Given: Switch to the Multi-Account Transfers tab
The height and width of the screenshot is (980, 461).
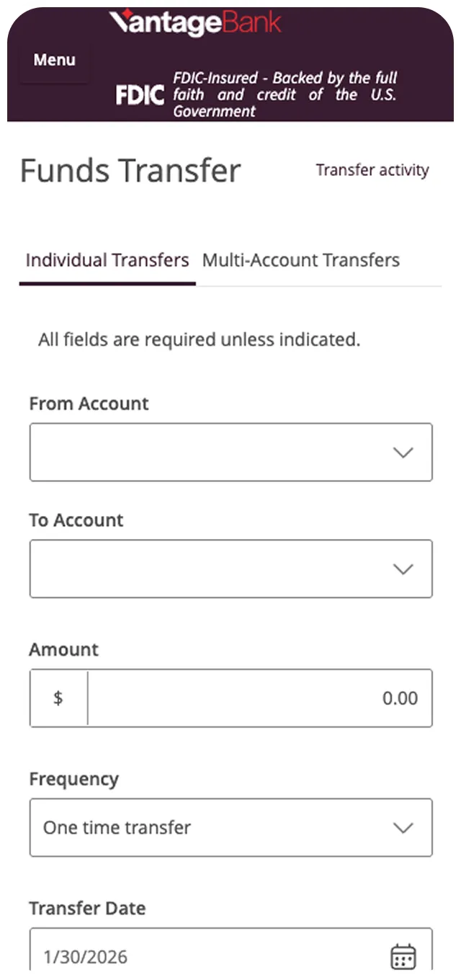Looking at the screenshot, I should pos(300,260).
